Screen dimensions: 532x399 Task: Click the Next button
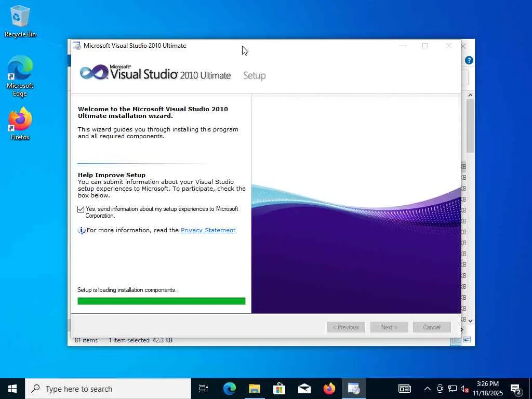pyautogui.click(x=389, y=327)
